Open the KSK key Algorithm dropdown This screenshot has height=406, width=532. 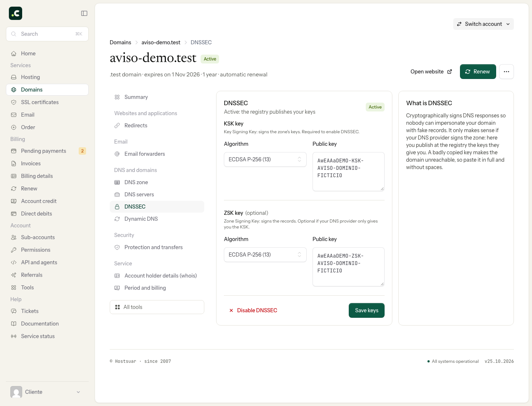click(x=265, y=159)
